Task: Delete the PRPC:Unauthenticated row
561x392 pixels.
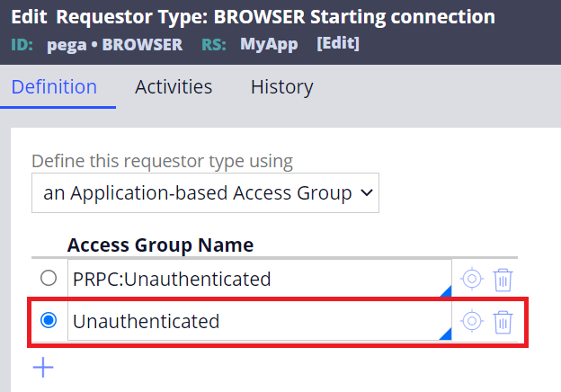Action: (503, 280)
